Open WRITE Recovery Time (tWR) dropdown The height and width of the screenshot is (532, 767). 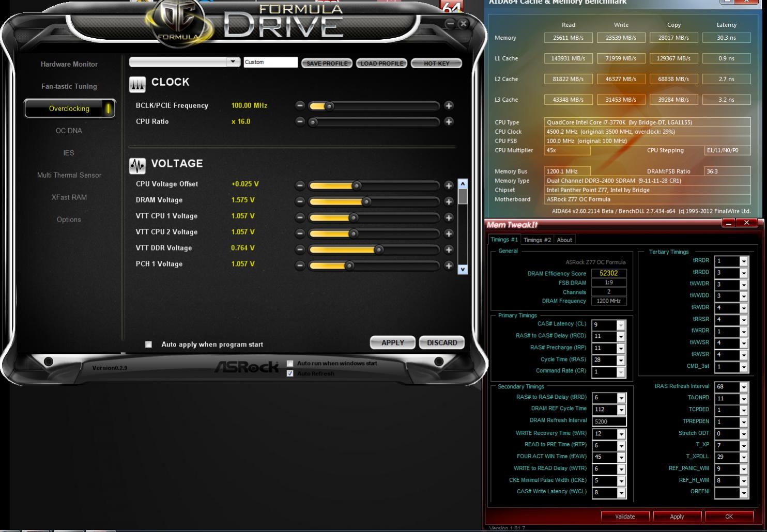[621, 434]
